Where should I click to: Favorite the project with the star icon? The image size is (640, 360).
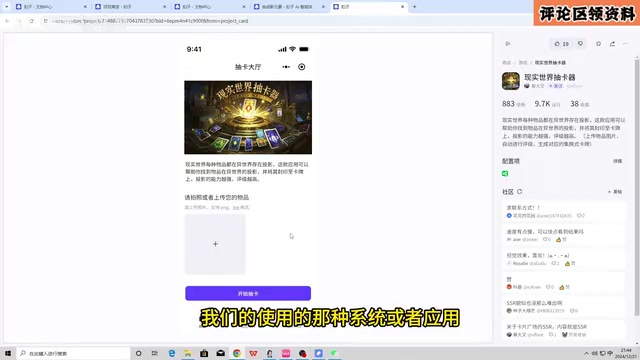click(x=598, y=44)
